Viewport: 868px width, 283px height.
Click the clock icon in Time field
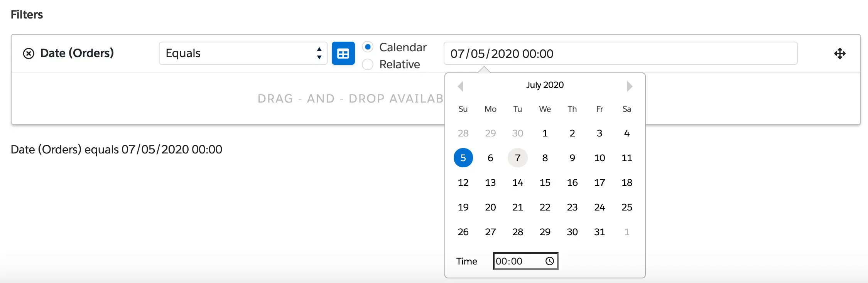[x=550, y=261]
